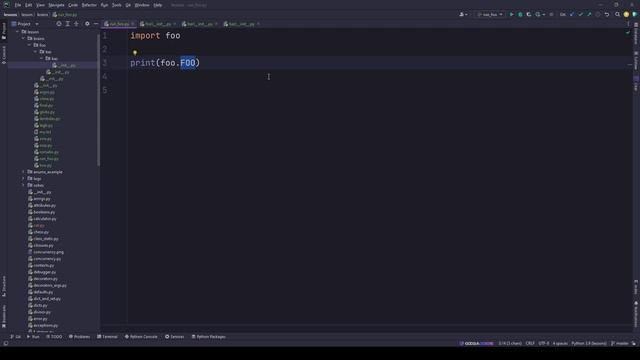Click the yellow lightbulb intention icon

135,53
